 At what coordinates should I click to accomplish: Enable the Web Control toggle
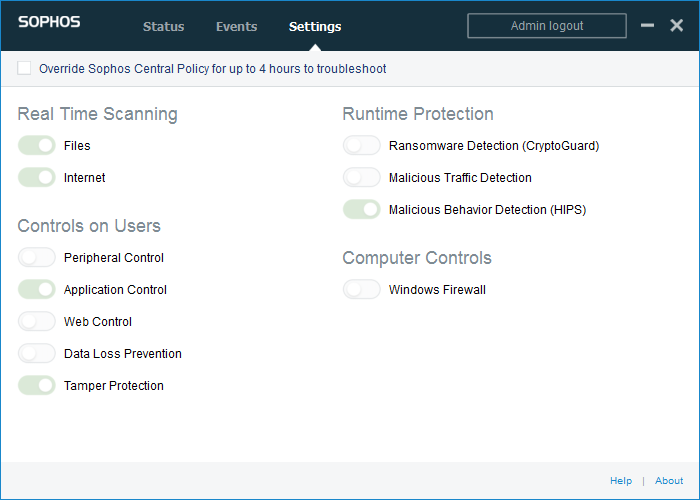pyautogui.click(x=37, y=321)
